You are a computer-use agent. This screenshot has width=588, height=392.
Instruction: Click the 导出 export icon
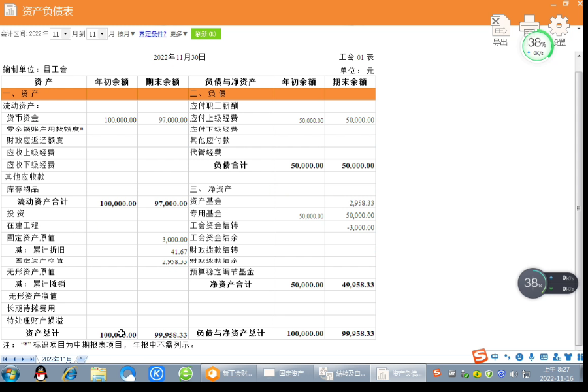(500, 27)
